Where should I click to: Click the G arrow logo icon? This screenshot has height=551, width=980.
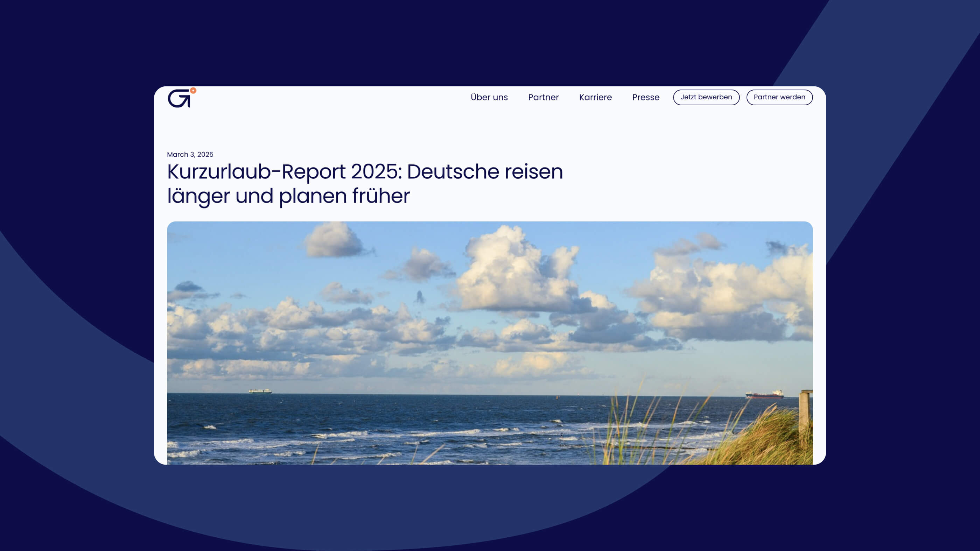(x=182, y=98)
